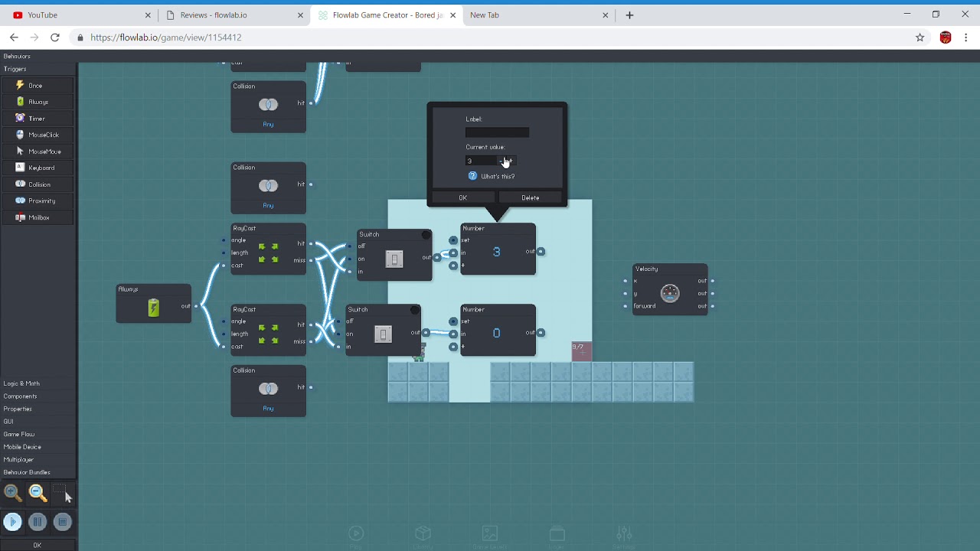Image resolution: width=980 pixels, height=551 pixels.
Task: Click the 'What's this?' help icon
Action: click(472, 176)
